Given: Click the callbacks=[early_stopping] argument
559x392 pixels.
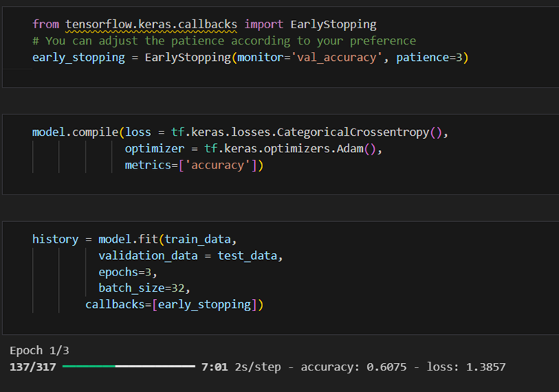Looking at the screenshot, I should (x=174, y=304).
